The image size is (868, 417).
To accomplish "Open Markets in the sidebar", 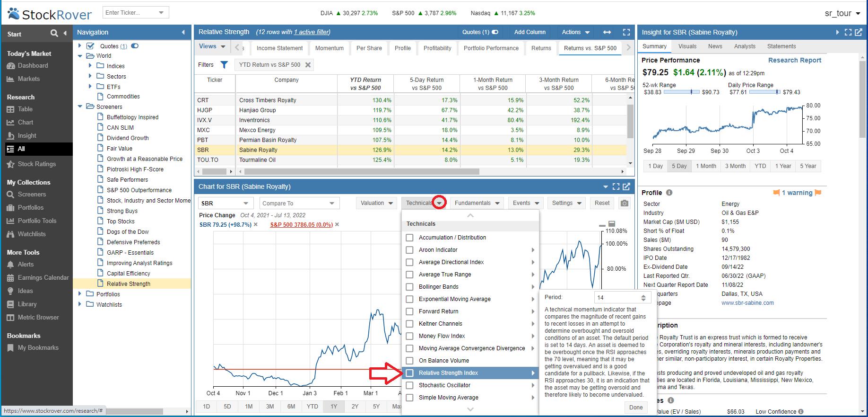I will point(23,79).
